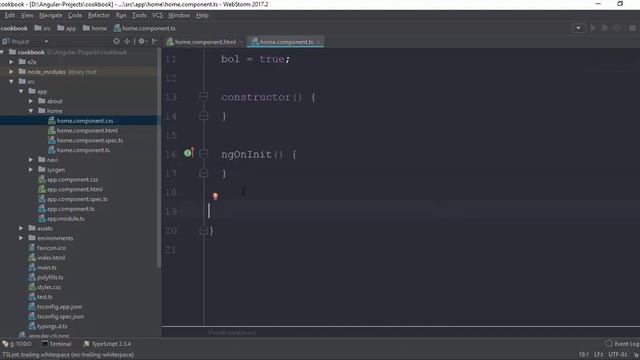
Task: Expand the about folder
Action: [x=31, y=101]
